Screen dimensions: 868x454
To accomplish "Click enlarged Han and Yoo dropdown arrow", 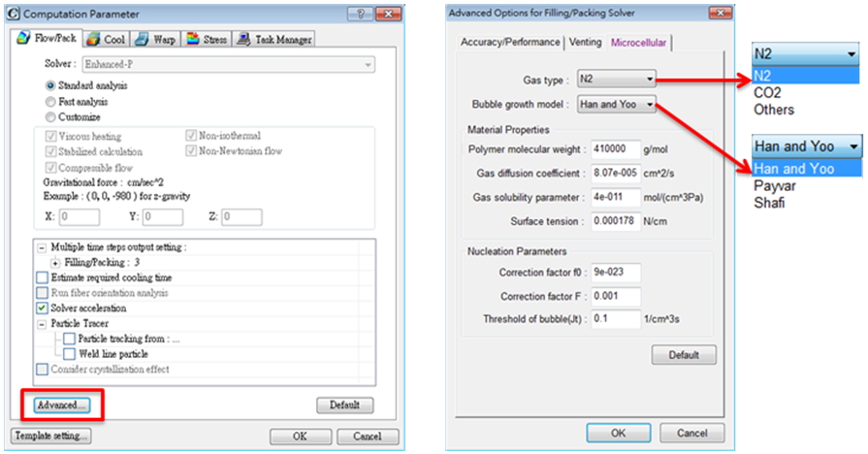I will coord(854,146).
